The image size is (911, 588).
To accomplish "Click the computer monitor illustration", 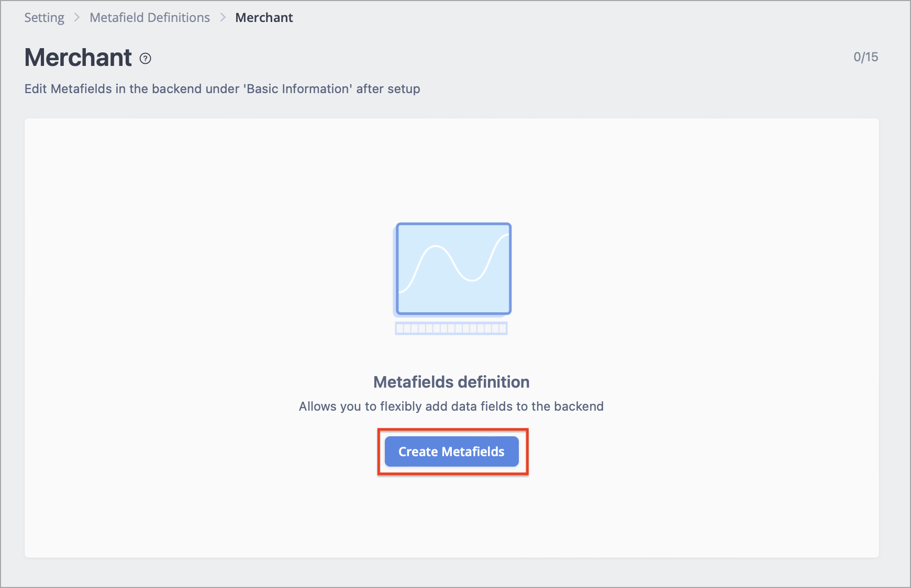I will point(452,278).
